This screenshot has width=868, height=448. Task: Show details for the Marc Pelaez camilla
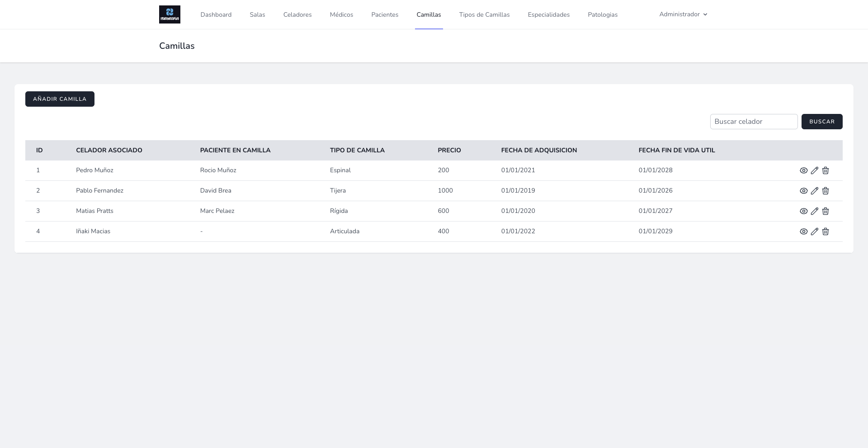coord(803,211)
